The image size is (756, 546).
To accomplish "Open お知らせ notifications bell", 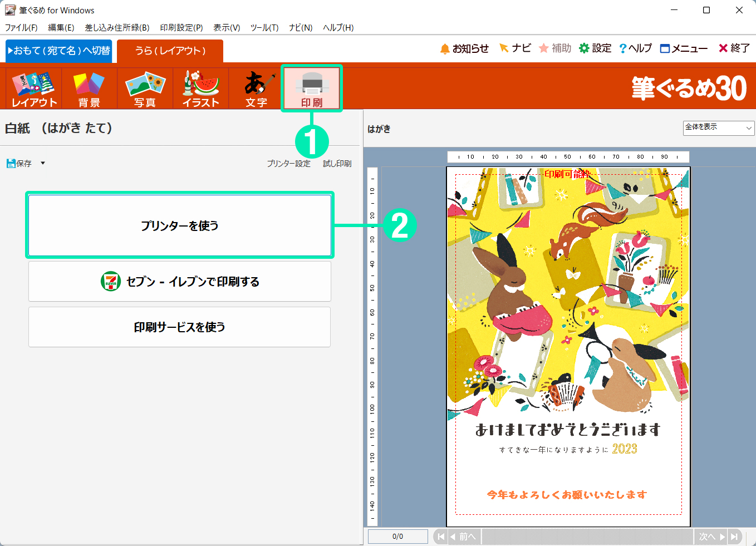I will 445,49.
